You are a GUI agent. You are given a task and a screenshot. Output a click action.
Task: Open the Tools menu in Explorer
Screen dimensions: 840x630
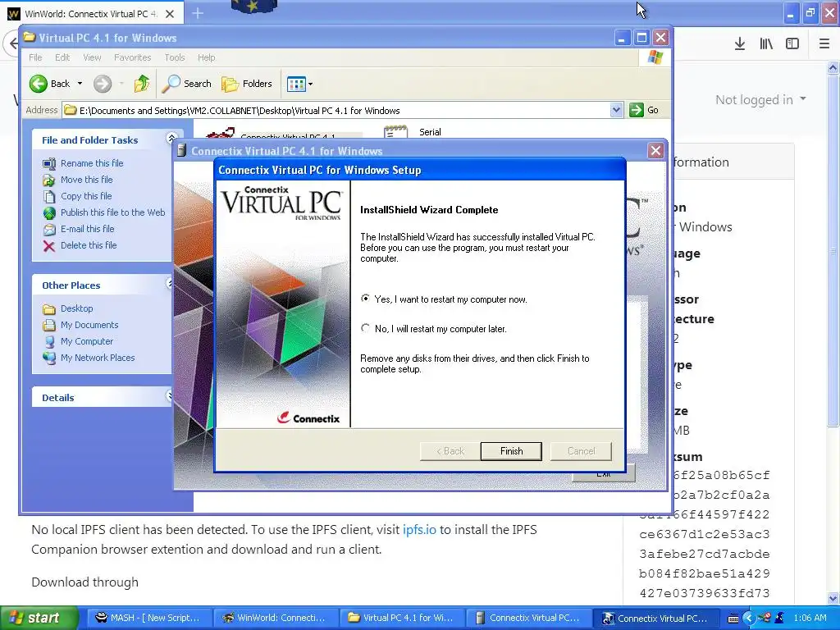(x=175, y=57)
